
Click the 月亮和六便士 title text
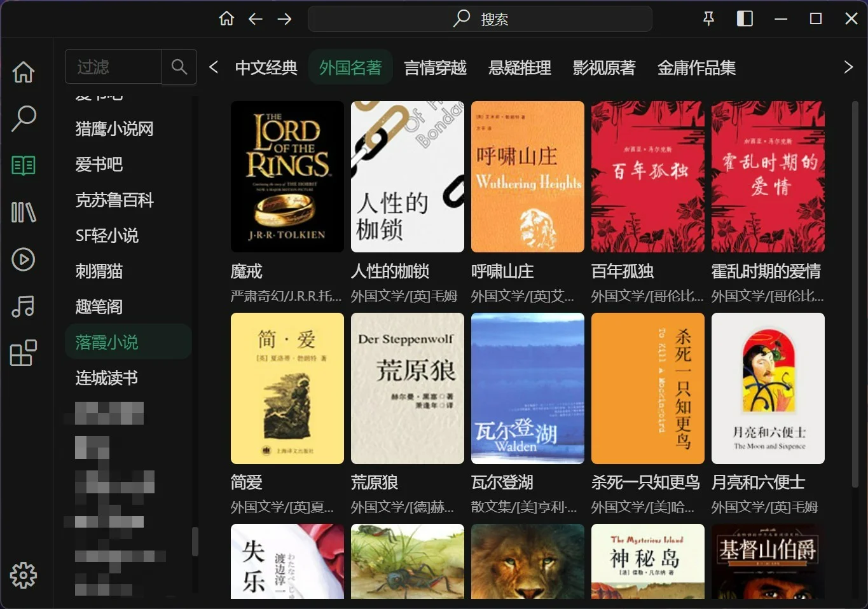(758, 482)
